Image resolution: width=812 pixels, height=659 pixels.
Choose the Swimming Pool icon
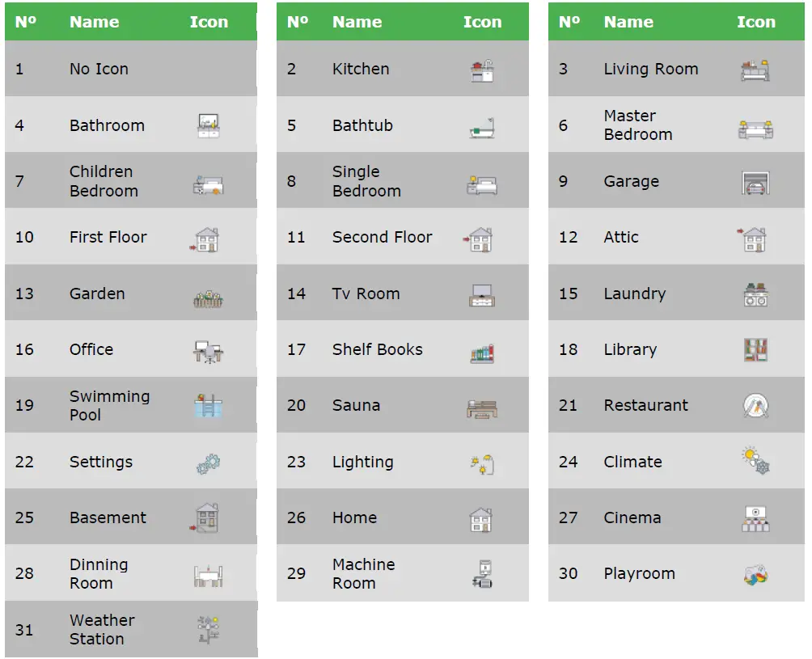209,406
